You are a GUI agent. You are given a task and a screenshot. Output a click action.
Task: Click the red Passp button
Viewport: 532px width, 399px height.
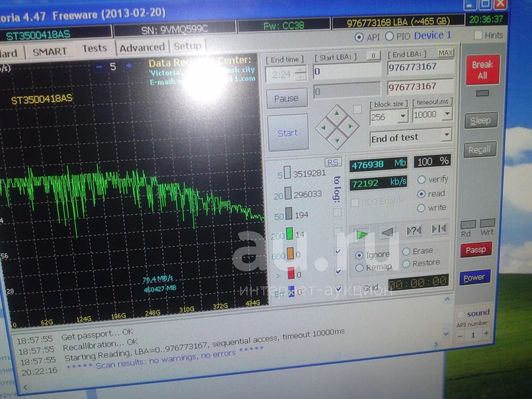tap(476, 250)
